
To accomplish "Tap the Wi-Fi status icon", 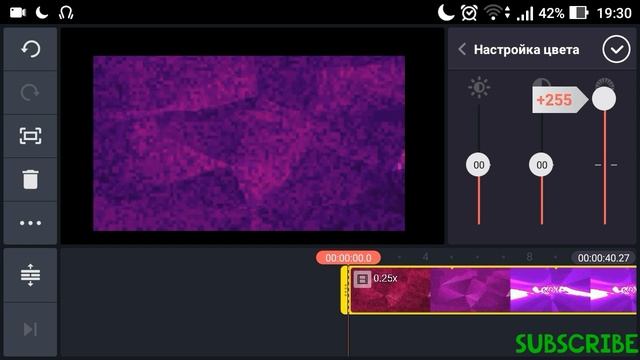I will tap(493, 13).
